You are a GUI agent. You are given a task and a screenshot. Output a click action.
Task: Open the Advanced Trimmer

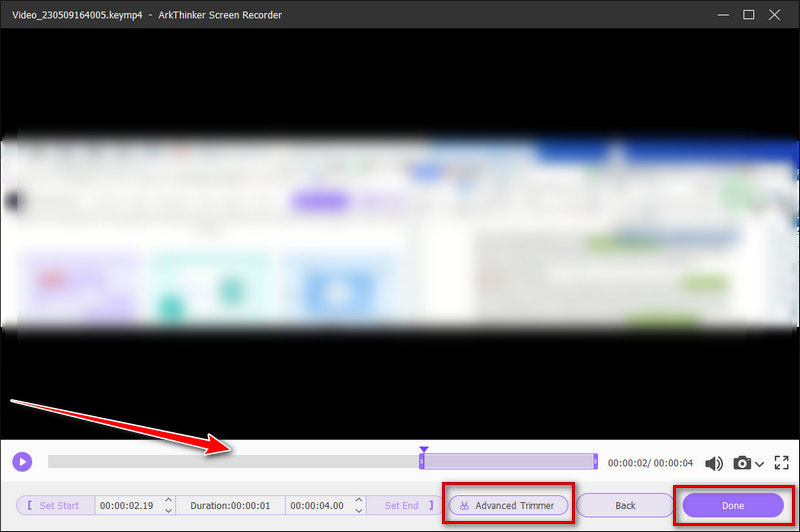coord(508,506)
